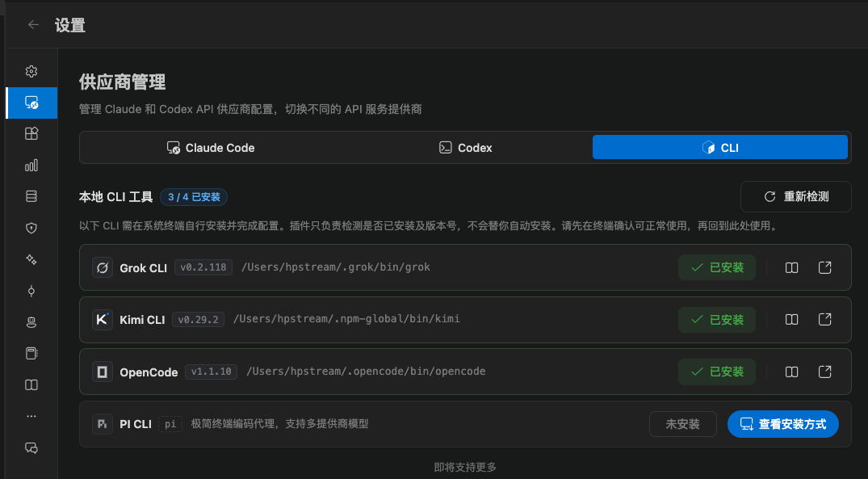Click the OpenCode logo icon
868x479 pixels.
103,372
